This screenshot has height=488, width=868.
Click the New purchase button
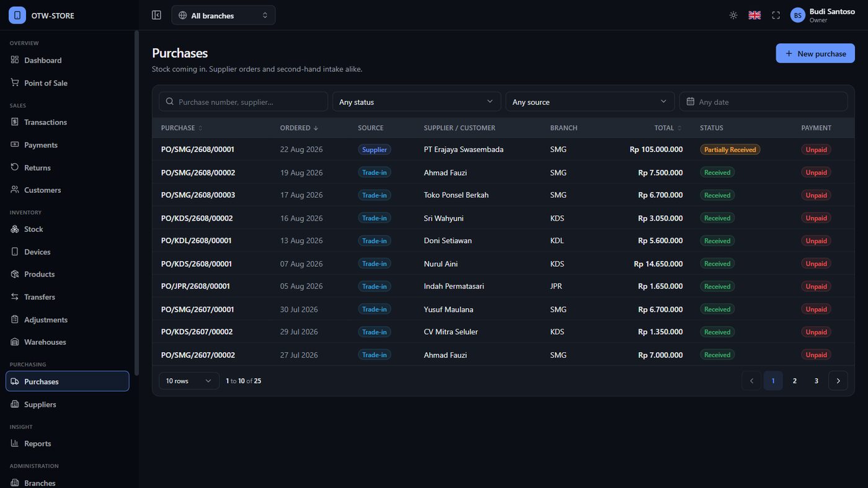[815, 53]
